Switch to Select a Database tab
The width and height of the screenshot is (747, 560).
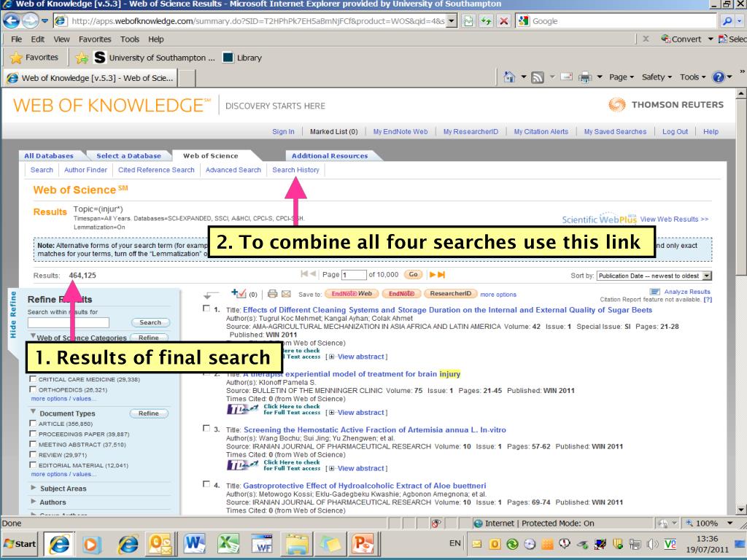pyautogui.click(x=128, y=156)
